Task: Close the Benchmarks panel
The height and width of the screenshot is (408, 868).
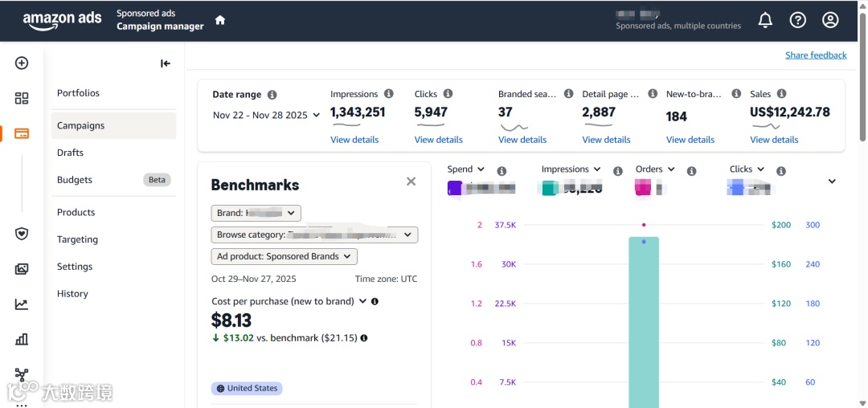Action: (411, 182)
